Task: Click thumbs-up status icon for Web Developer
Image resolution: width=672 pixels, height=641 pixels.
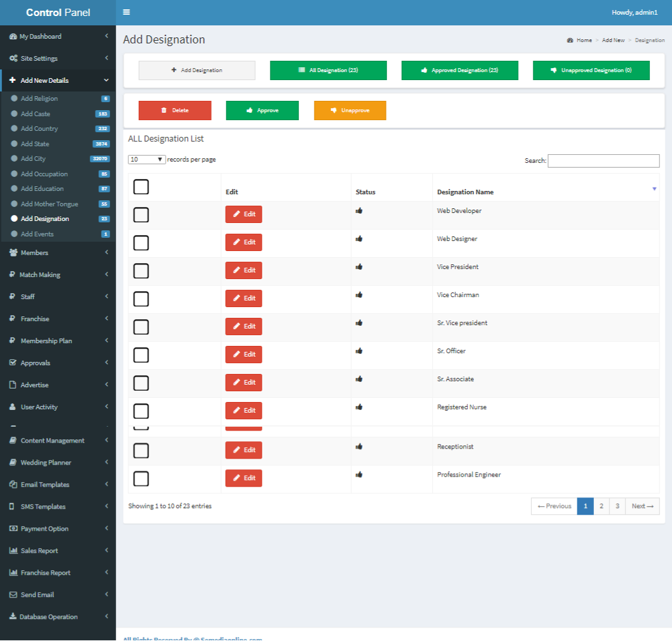Action: click(359, 210)
